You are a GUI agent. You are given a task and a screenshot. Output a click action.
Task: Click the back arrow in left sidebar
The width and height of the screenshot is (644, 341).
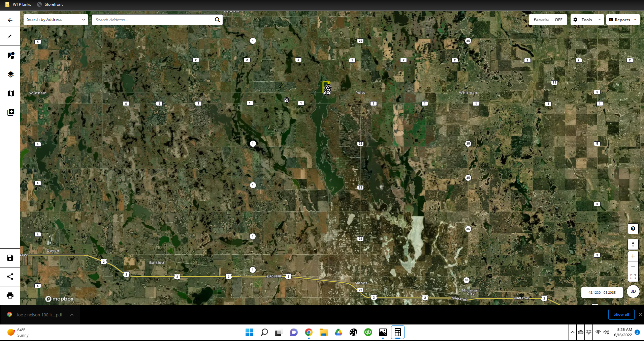(x=10, y=20)
